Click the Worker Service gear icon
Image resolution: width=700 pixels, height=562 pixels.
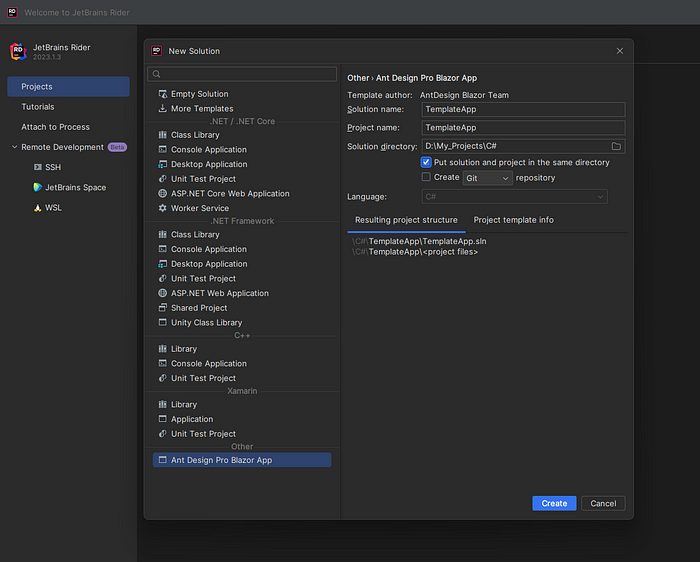pos(162,208)
